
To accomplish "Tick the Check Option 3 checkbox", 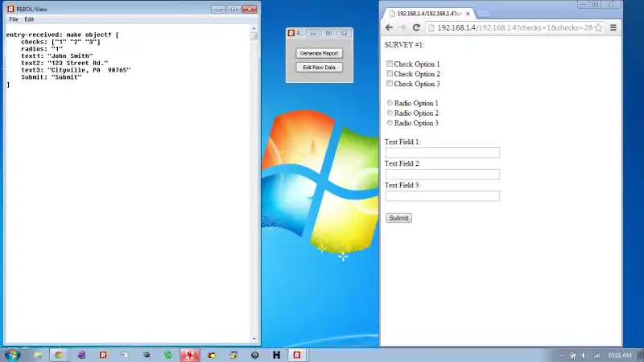I will (390, 84).
